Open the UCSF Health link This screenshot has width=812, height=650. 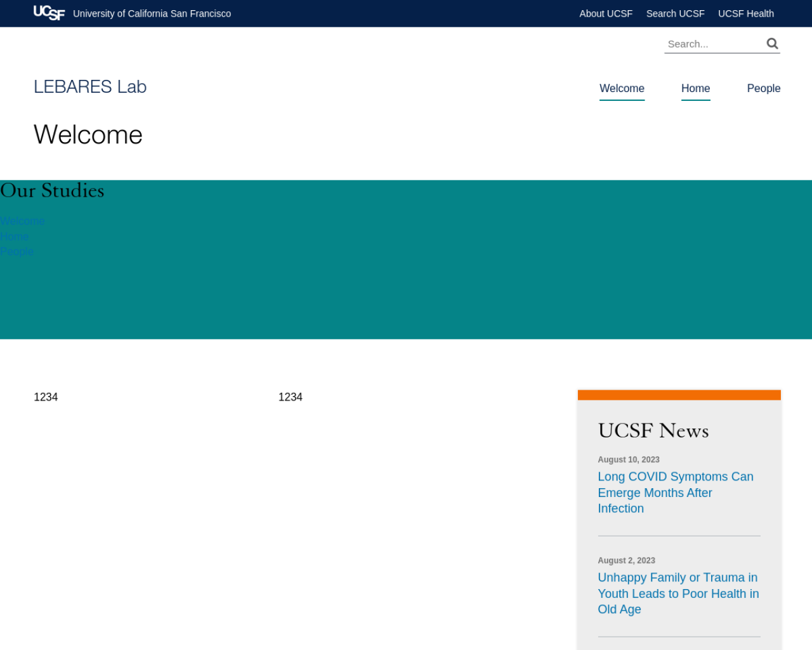tap(745, 13)
